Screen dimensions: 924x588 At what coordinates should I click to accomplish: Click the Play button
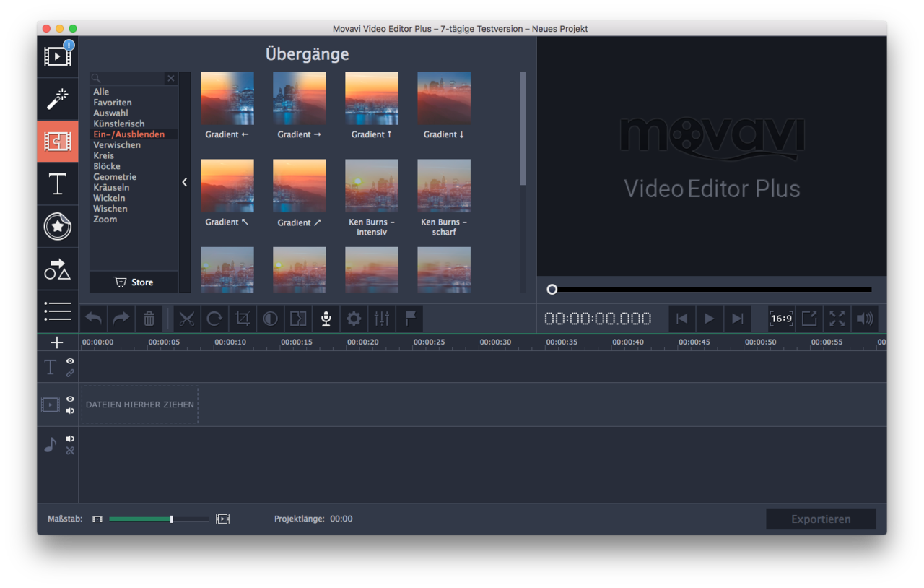pyautogui.click(x=710, y=319)
